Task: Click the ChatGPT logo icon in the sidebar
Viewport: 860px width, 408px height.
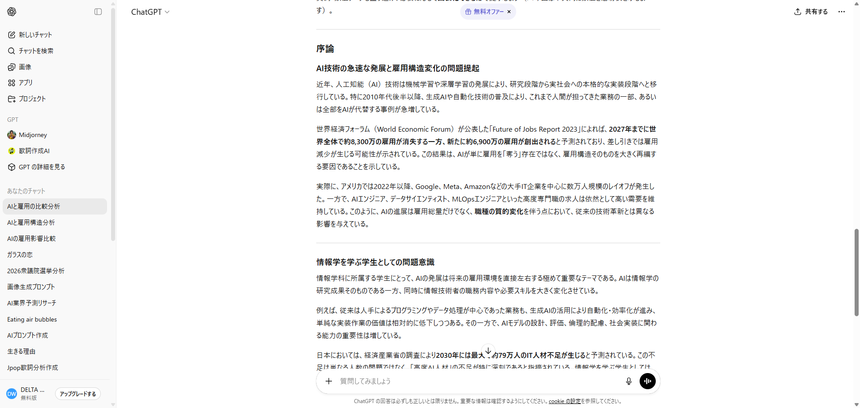Action: 12,12
